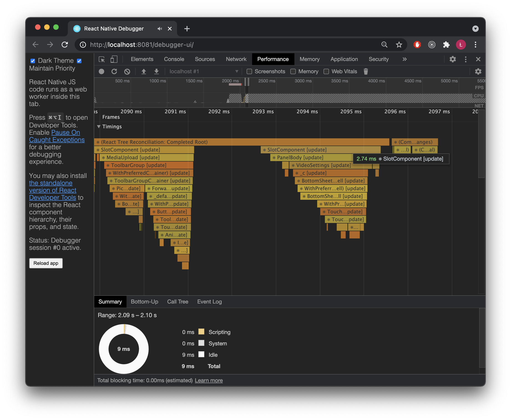Click the Reload app button

point(46,263)
